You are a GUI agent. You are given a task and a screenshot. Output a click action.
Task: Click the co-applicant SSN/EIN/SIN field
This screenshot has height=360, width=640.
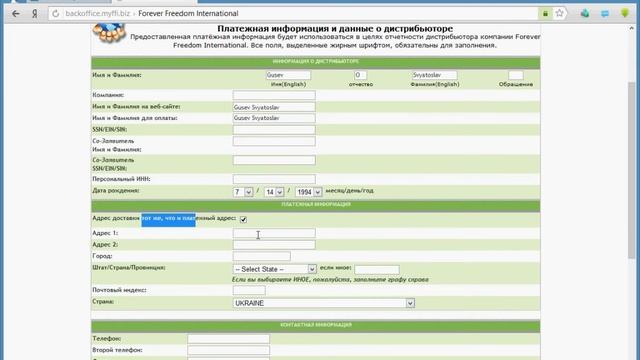(274, 160)
